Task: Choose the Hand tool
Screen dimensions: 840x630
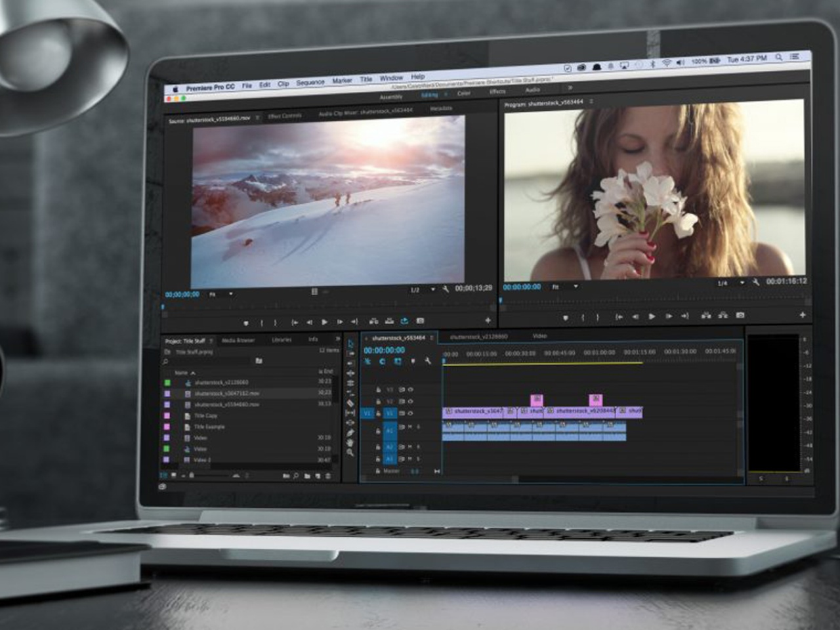Action: [x=350, y=443]
